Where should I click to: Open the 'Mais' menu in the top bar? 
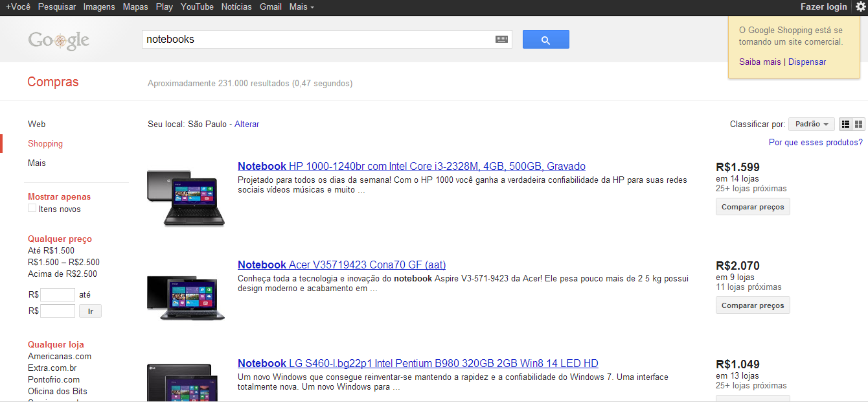coord(298,7)
